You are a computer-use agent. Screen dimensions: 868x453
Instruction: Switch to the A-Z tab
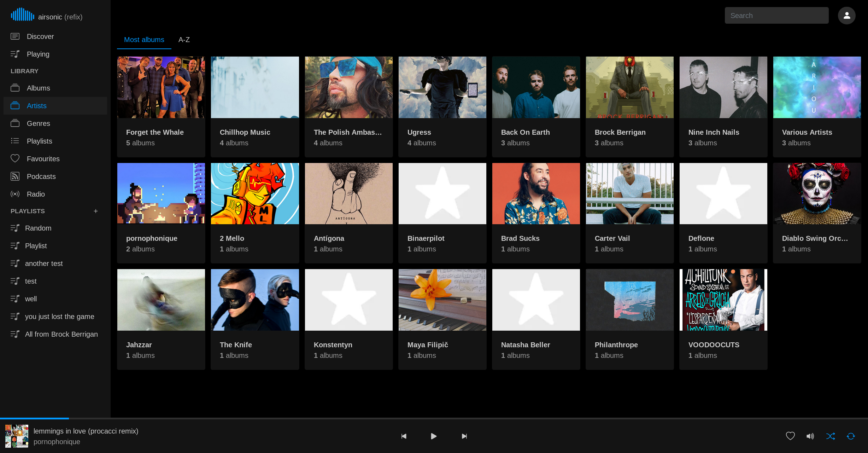tap(184, 40)
